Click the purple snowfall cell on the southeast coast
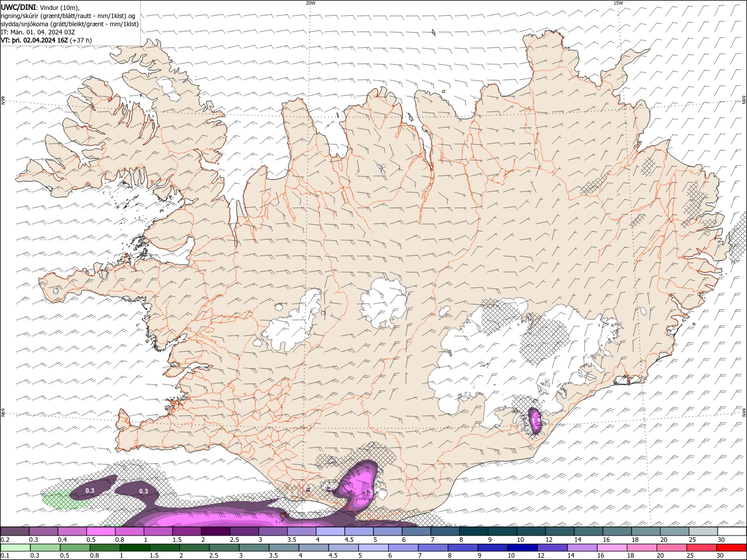 click(x=535, y=421)
